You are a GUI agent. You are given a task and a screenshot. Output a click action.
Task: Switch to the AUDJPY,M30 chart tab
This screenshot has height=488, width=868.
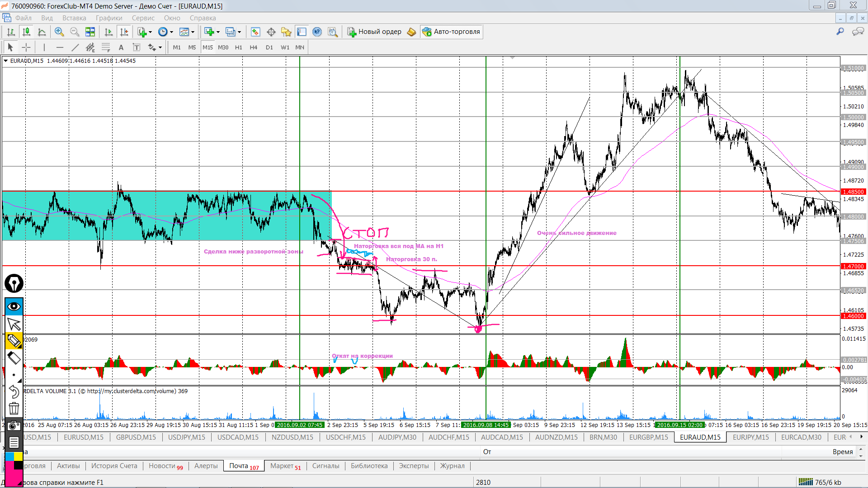pyautogui.click(x=397, y=437)
